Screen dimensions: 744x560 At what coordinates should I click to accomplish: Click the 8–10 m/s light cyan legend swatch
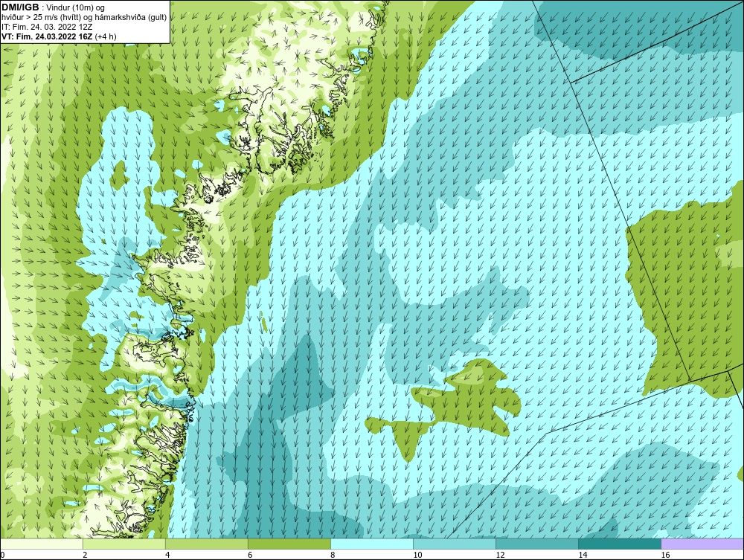pos(372,544)
